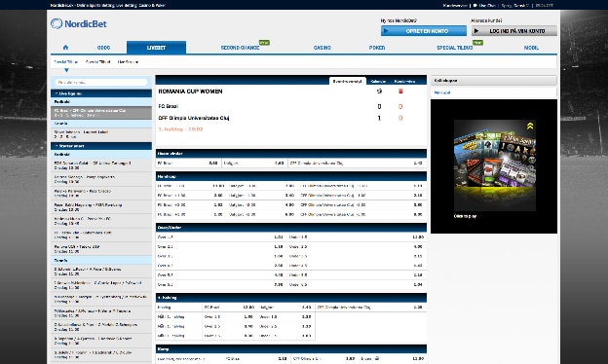Click LOG IND PÅ MIN KONTO button
This screenshot has width=608, height=364.
[514, 31]
